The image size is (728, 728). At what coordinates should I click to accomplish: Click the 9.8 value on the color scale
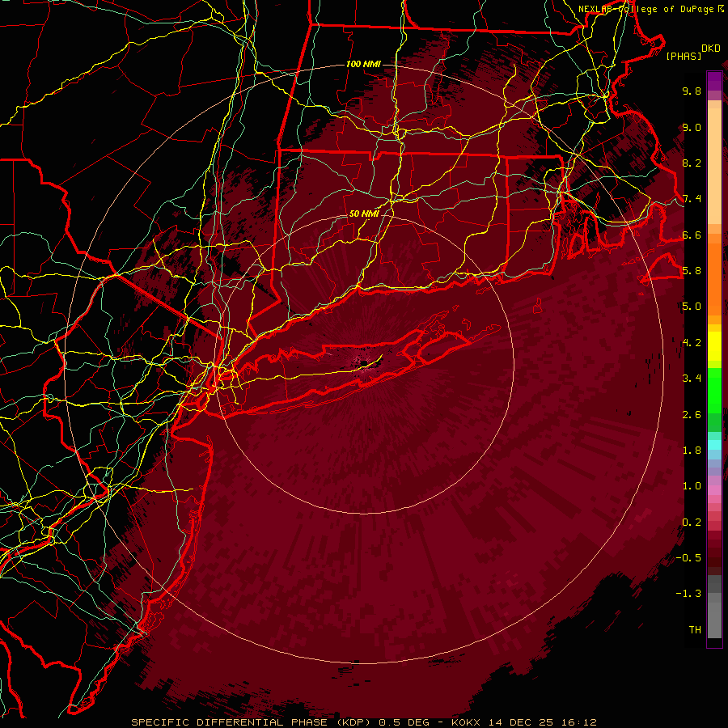[692, 91]
